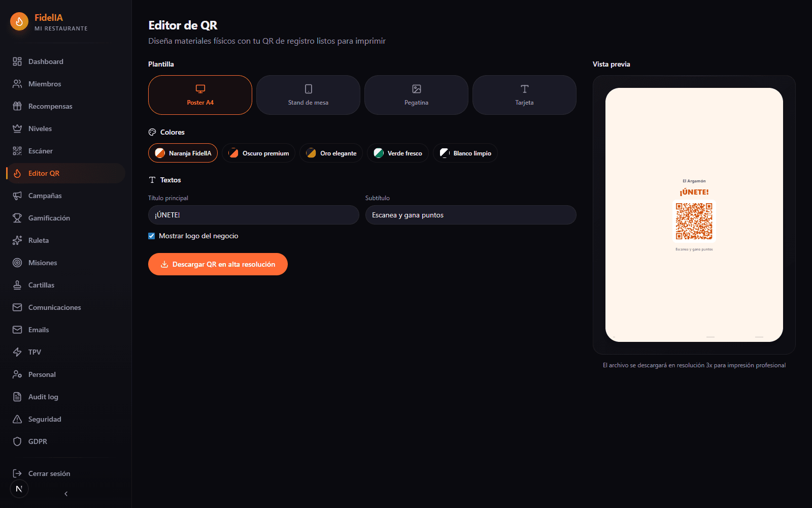Screen dimensions: 812x508
Task: Click the Recompensas gift icon
Action: 17,106
